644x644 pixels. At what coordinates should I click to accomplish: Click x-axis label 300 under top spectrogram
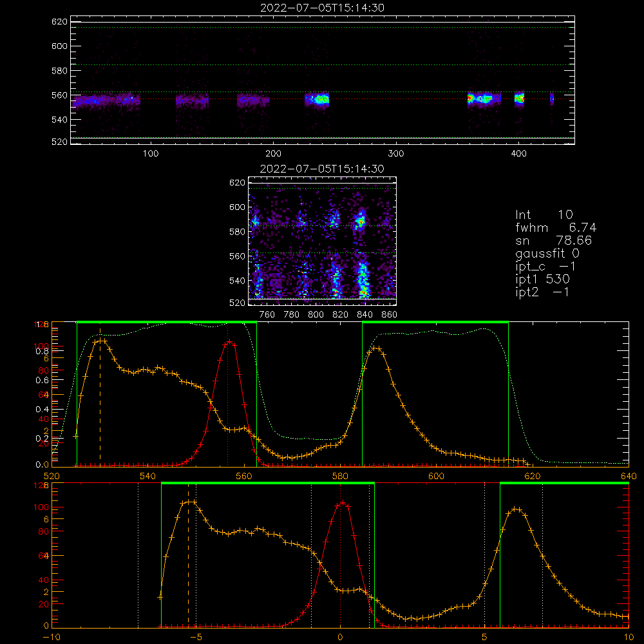(x=396, y=154)
